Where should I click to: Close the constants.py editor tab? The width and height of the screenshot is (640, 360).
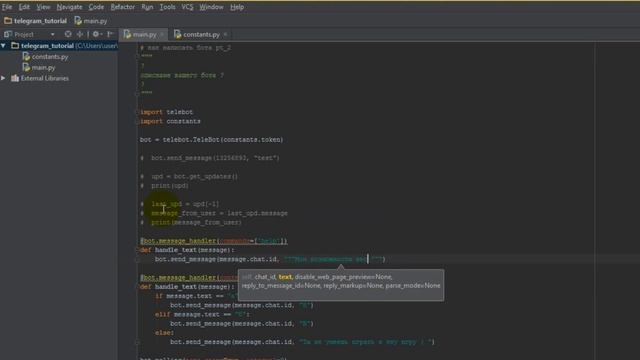[x=225, y=35]
